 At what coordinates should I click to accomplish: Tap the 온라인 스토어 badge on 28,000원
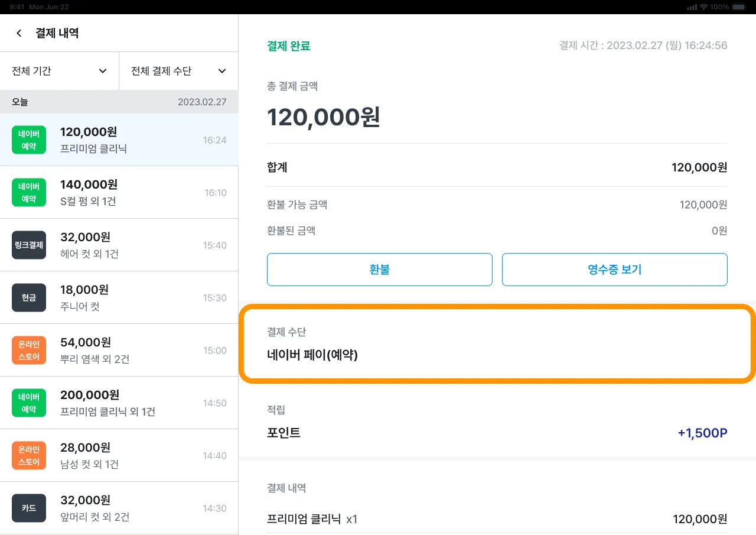click(29, 455)
